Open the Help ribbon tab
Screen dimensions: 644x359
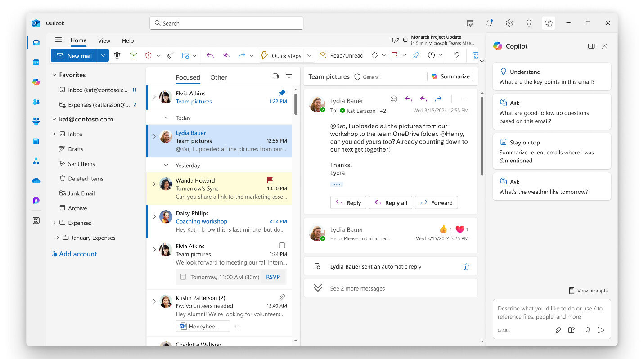pyautogui.click(x=128, y=40)
